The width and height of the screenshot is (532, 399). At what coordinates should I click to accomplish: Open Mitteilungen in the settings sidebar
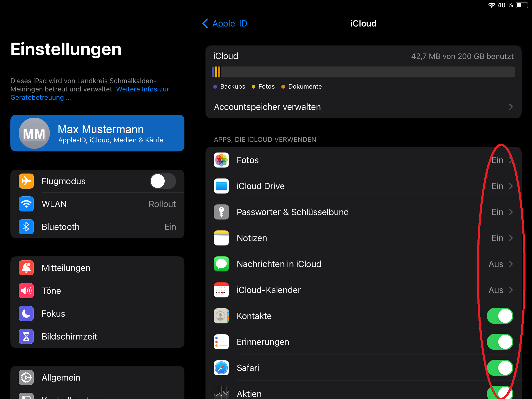coord(66,268)
